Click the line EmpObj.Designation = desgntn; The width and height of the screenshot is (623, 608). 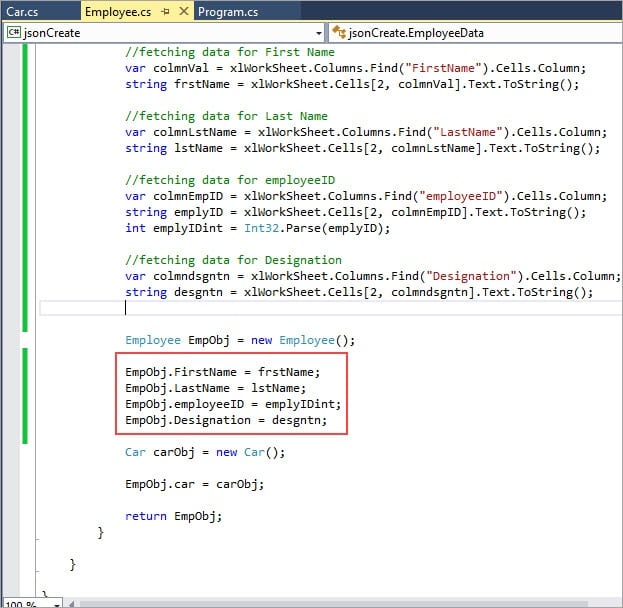point(226,420)
